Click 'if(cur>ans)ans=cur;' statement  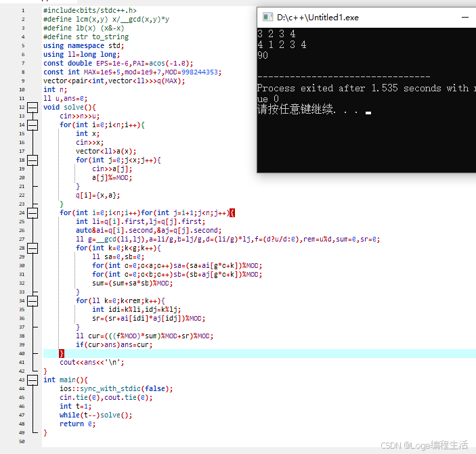click(x=114, y=345)
